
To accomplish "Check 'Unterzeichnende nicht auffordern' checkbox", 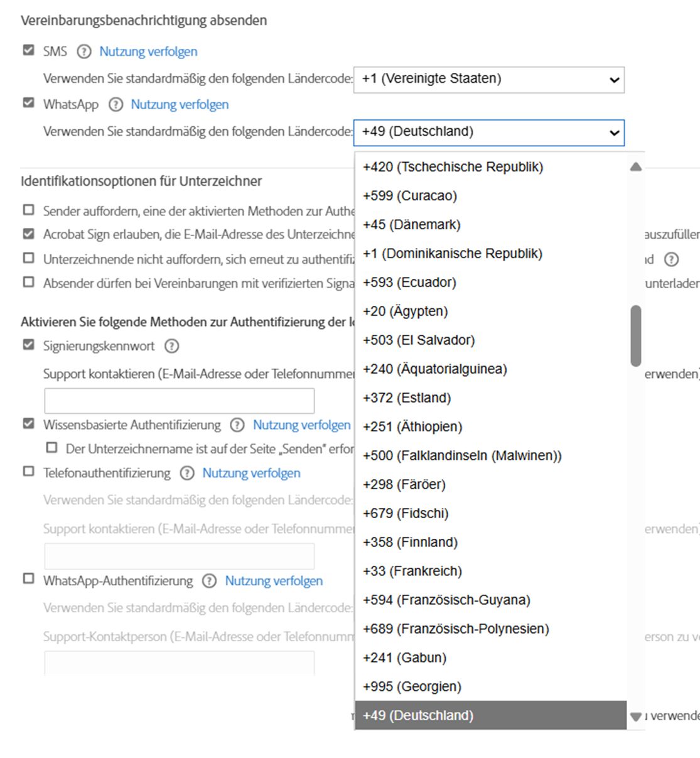I will pyautogui.click(x=28, y=258).
